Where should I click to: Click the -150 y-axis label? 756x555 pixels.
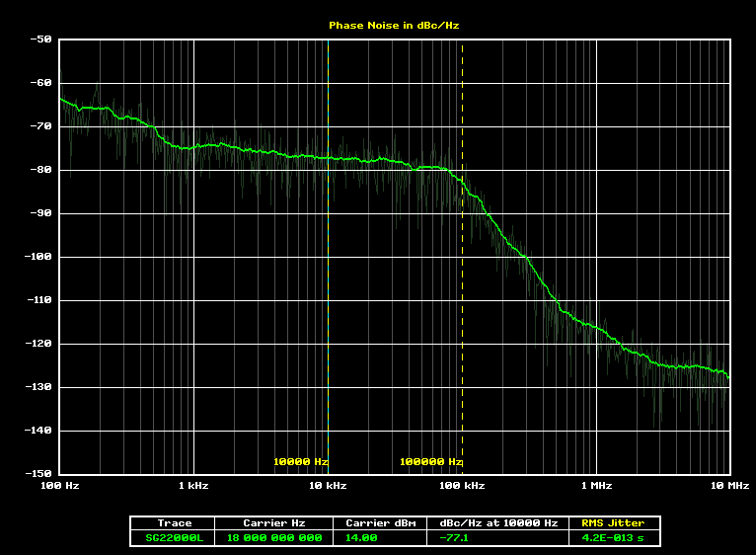pyautogui.click(x=38, y=473)
